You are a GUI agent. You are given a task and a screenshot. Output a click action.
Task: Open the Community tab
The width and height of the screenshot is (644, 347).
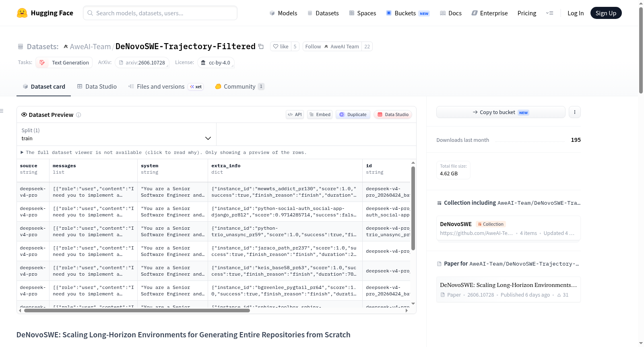pyautogui.click(x=239, y=86)
